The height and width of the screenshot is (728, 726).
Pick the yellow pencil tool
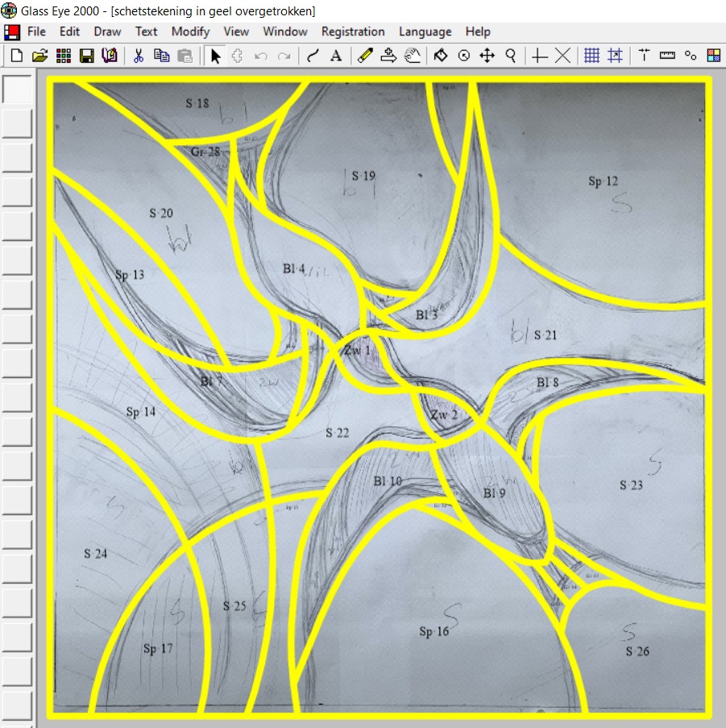click(x=365, y=56)
